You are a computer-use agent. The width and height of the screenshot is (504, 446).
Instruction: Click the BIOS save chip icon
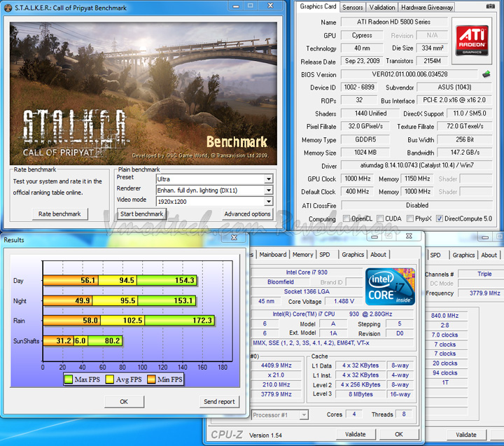point(486,74)
